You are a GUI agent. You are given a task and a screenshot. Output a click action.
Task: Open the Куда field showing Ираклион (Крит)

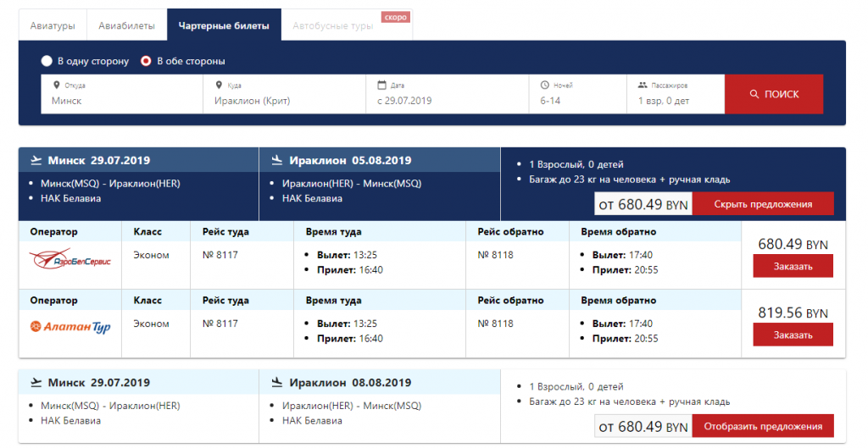click(x=285, y=94)
